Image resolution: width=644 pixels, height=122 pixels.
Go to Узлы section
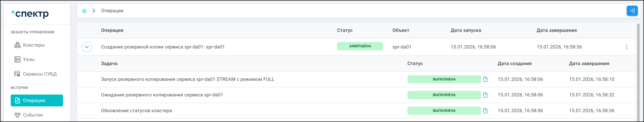coord(29,60)
